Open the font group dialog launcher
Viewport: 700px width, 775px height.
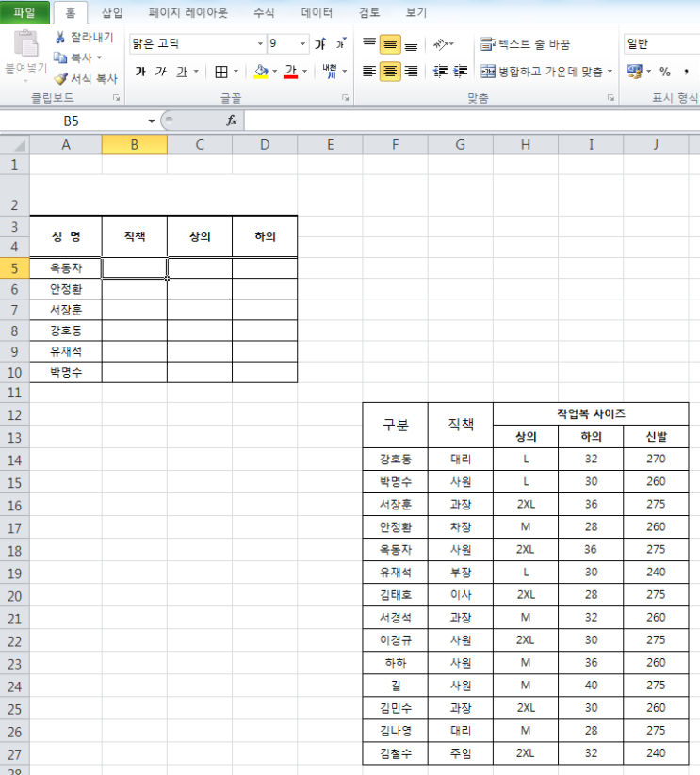point(345,98)
